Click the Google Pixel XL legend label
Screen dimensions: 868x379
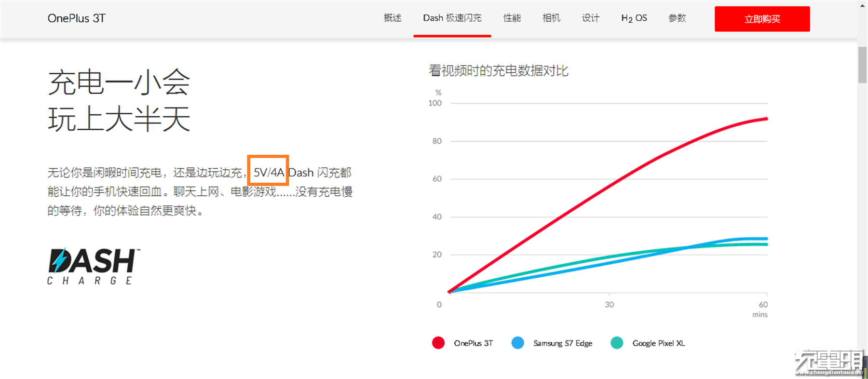coord(658,343)
